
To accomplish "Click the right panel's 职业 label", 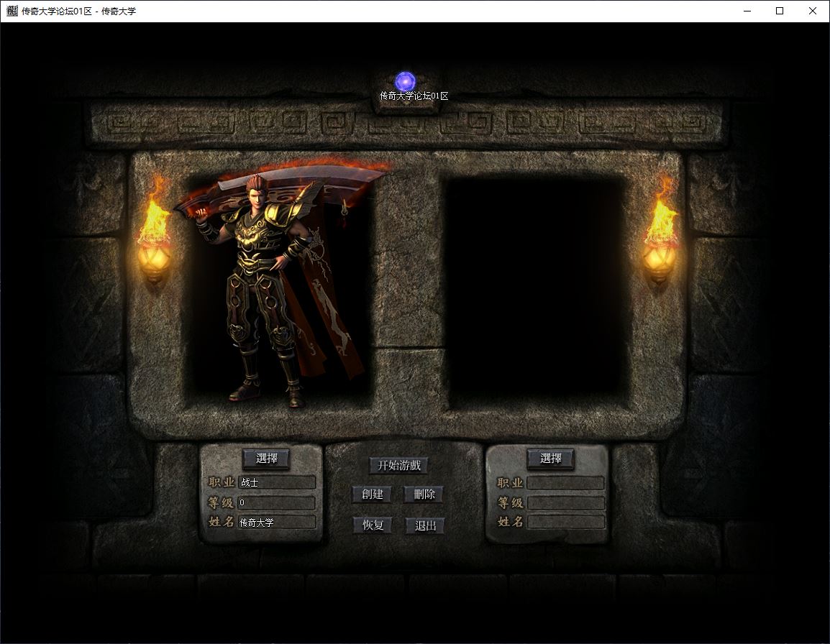I will pyautogui.click(x=510, y=482).
